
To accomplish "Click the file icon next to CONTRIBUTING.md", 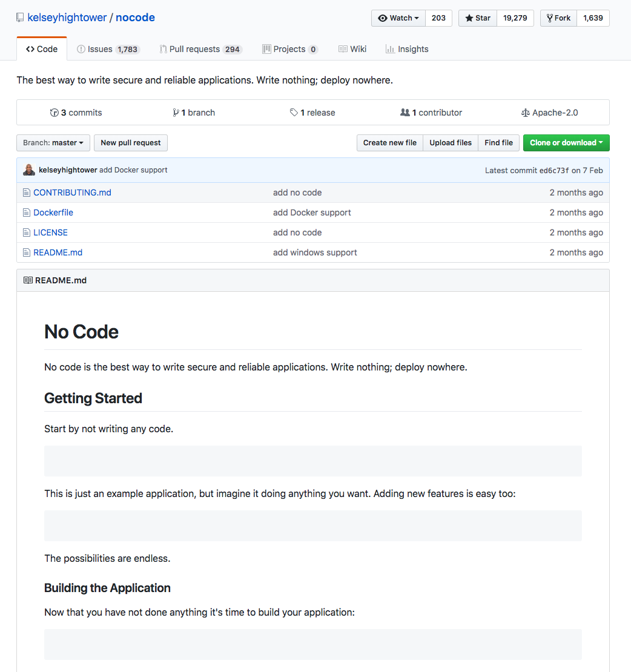I will click(x=27, y=193).
